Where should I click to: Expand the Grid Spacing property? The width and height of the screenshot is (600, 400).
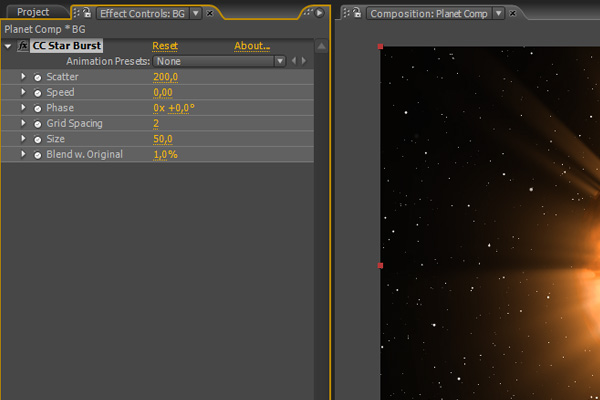23,123
